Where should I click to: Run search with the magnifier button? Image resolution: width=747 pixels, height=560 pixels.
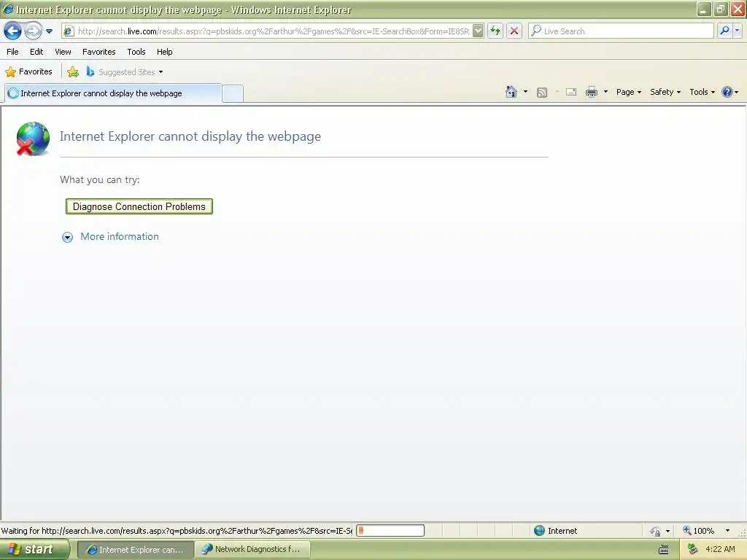[724, 31]
